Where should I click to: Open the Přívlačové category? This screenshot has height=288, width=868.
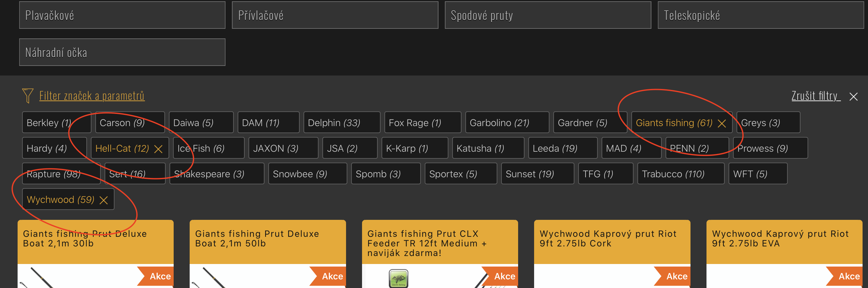[x=335, y=15]
